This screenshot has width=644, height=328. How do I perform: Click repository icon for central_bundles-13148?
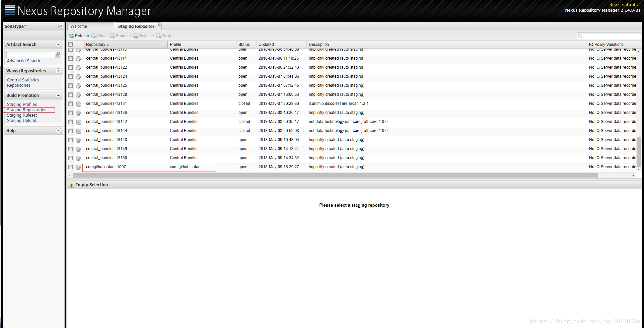[79, 140]
